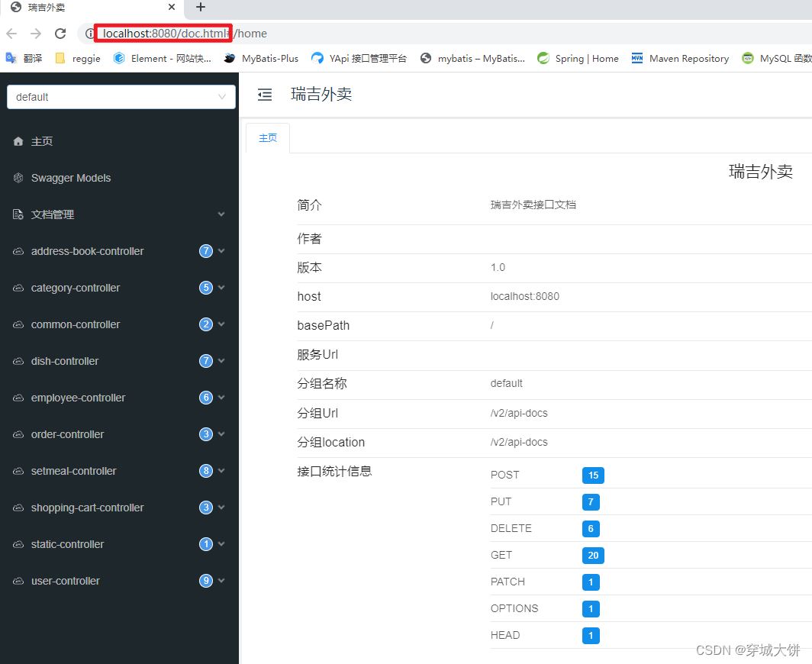Open the MyBatis-Plus bookmark

click(262, 59)
